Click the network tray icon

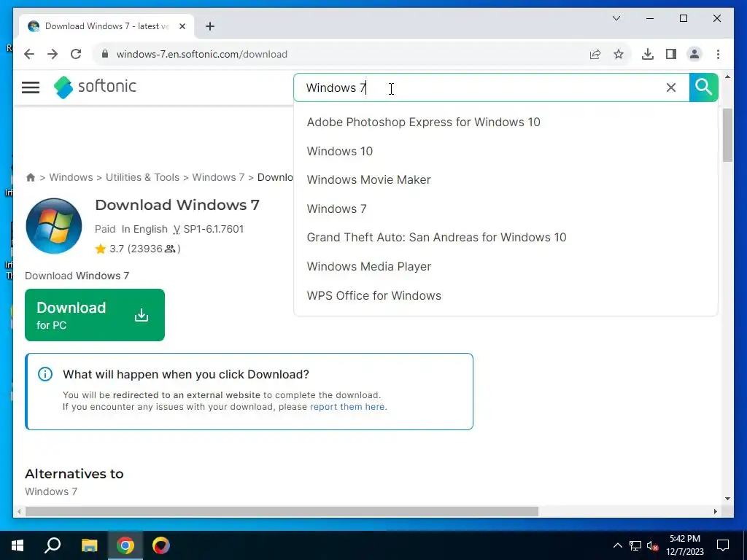coord(635,545)
